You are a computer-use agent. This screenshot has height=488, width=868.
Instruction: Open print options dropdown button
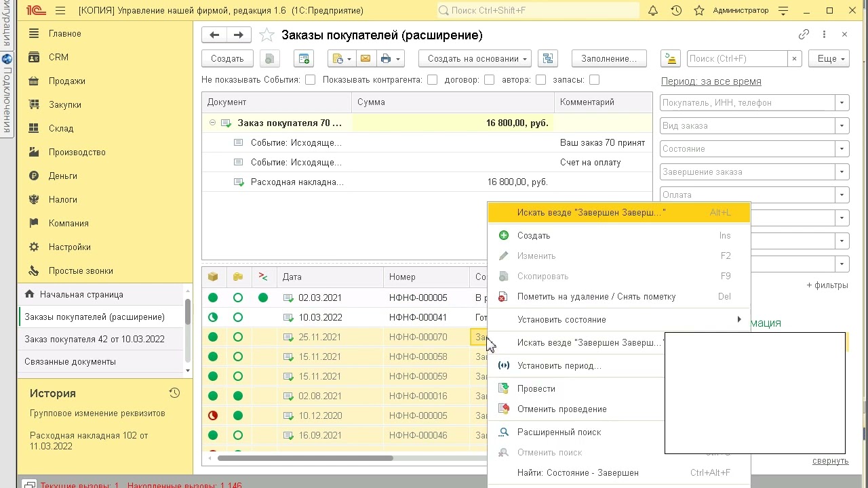tap(391, 59)
